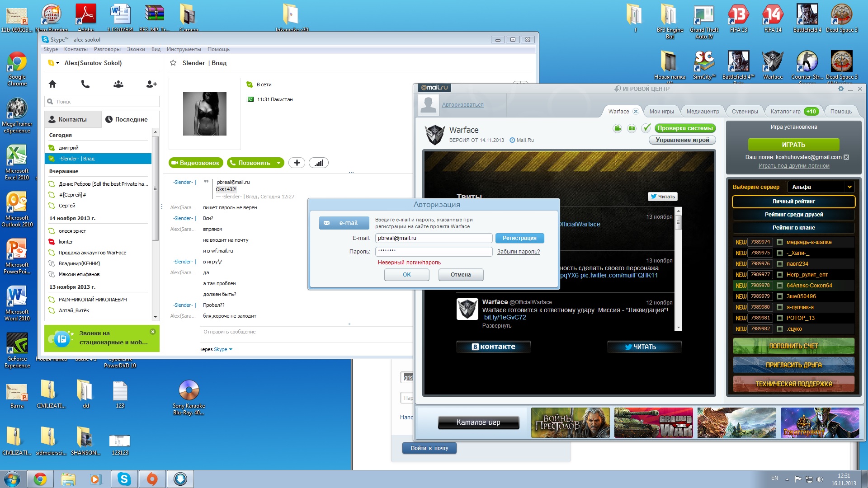Open SimCity desktop shortcut
This screenshot has height=488, width=868.
pos(704,65)
